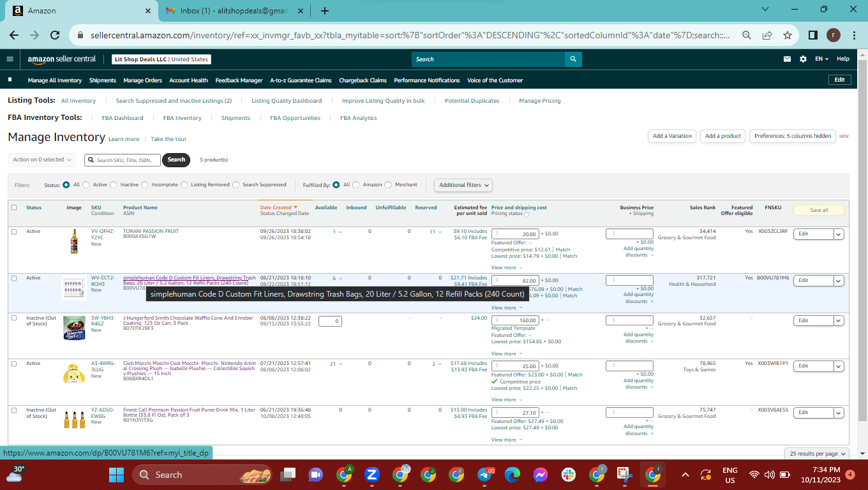This screenshot has width=868, height=490.
Task: Click the black Search button beside the SKU field
Action: [x=176, y=160]
